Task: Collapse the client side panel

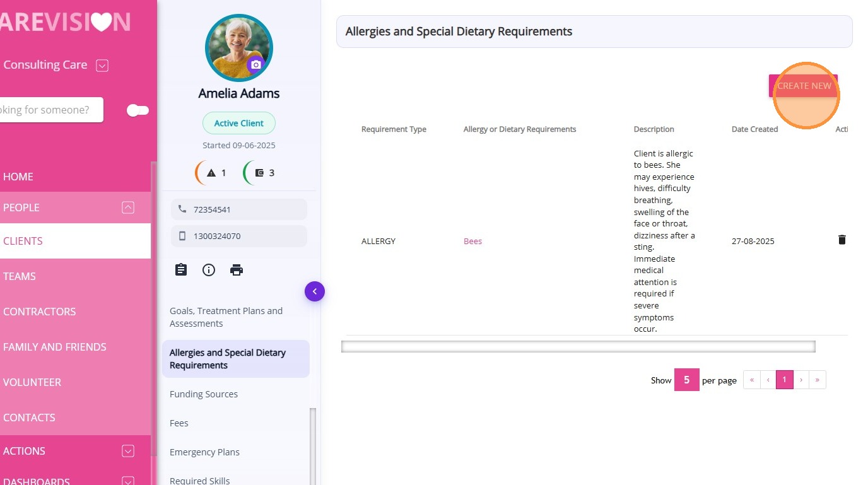Action: (314, 291)
